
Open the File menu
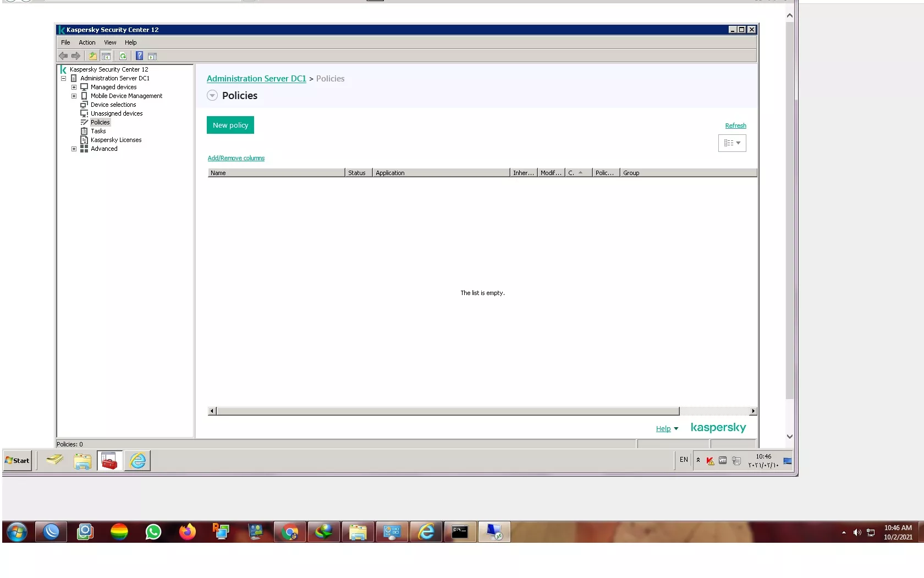[x=65, y=42]
